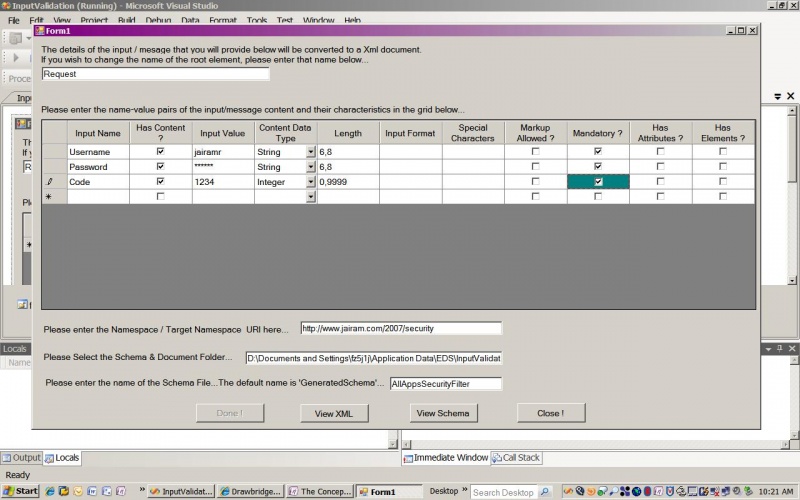Expand the quick launch overflow chevron
Screen dimensions: 800x500
coord(142,489)
